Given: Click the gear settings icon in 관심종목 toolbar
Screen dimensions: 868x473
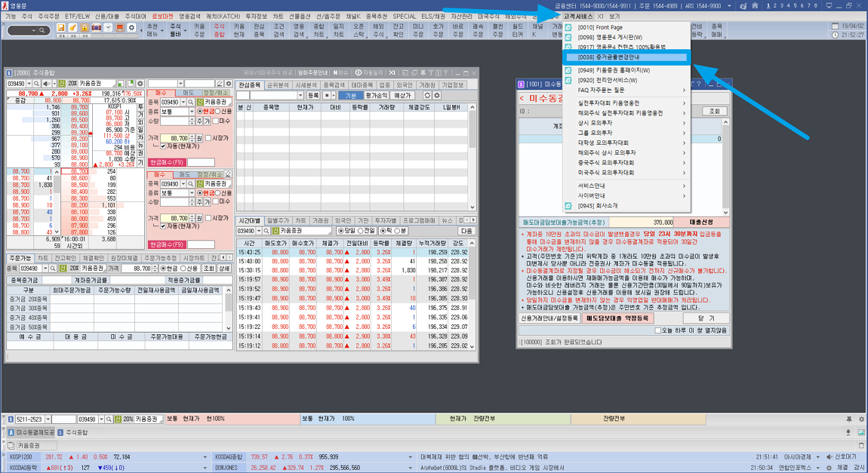Looking at the screenshot, I should [x=437, y=96].
